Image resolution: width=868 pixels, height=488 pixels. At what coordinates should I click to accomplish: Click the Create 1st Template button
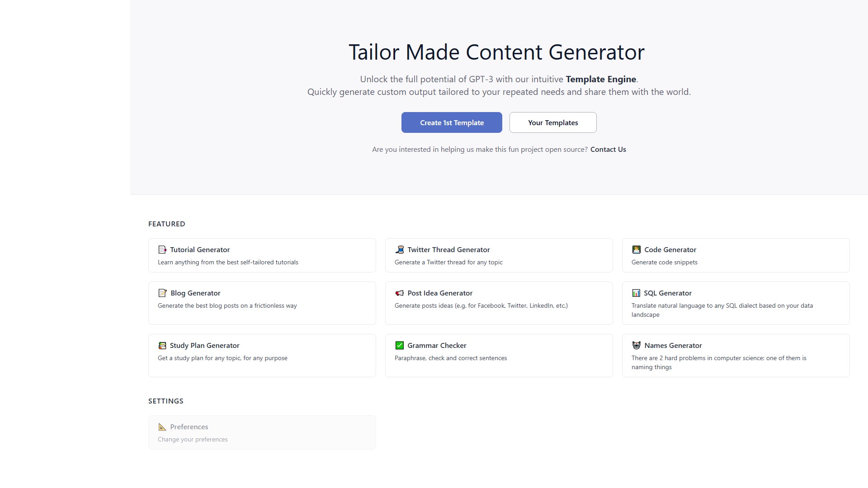(452, 122)
